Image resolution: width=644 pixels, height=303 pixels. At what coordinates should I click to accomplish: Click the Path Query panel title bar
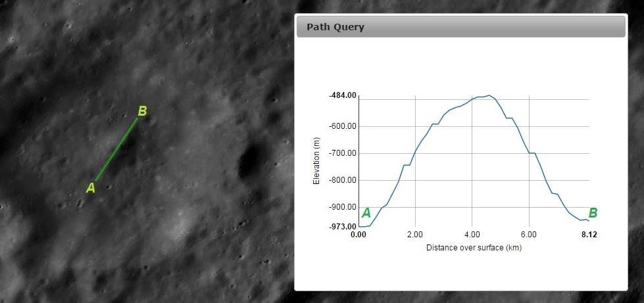[x=460, y=28]
